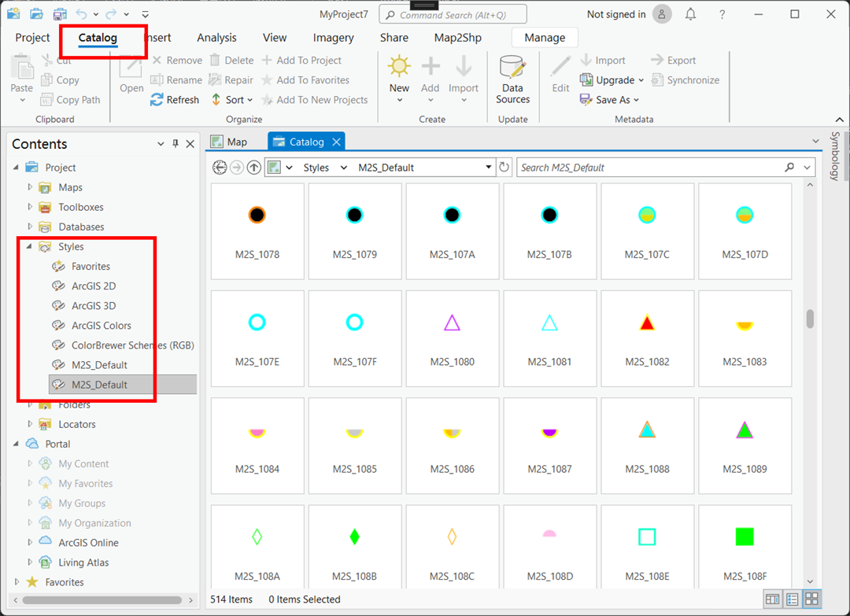Switch to the Analysis ribbon tab
Viewport: 850px width, 616px height.
pyautogui.click(x=216, y=38)
